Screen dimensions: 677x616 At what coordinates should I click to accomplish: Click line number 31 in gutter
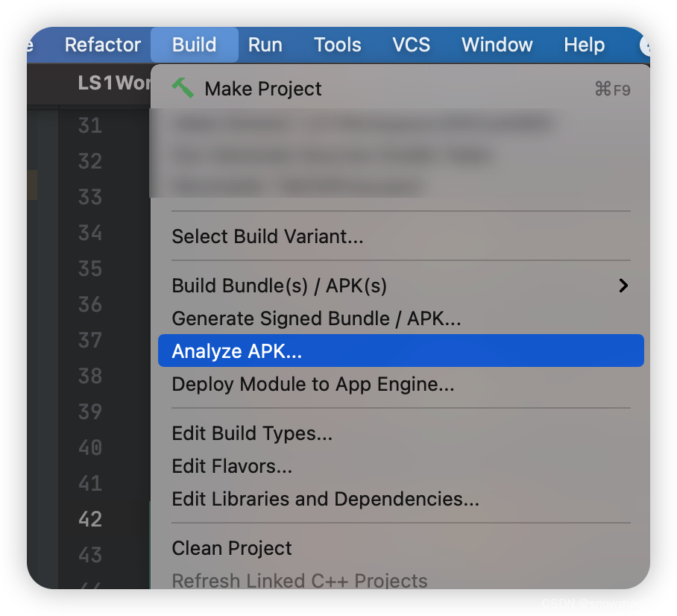coord(90,126)
